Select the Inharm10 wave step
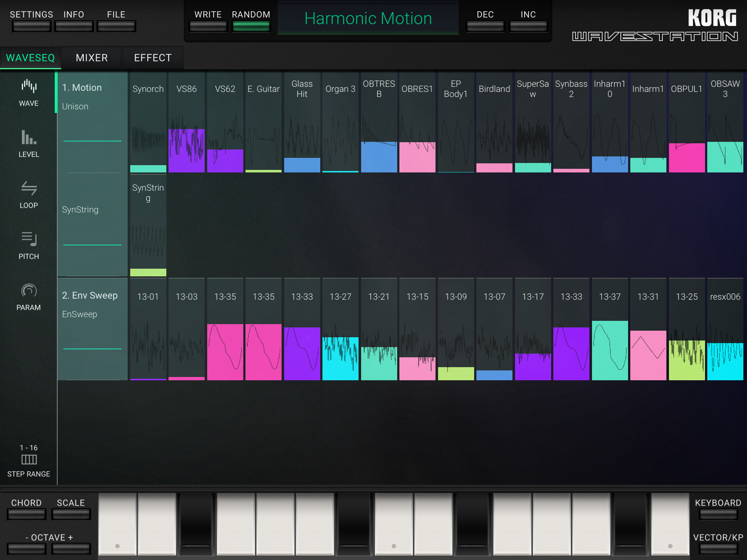This screenshot has height=560, width=747. (610, 122)
